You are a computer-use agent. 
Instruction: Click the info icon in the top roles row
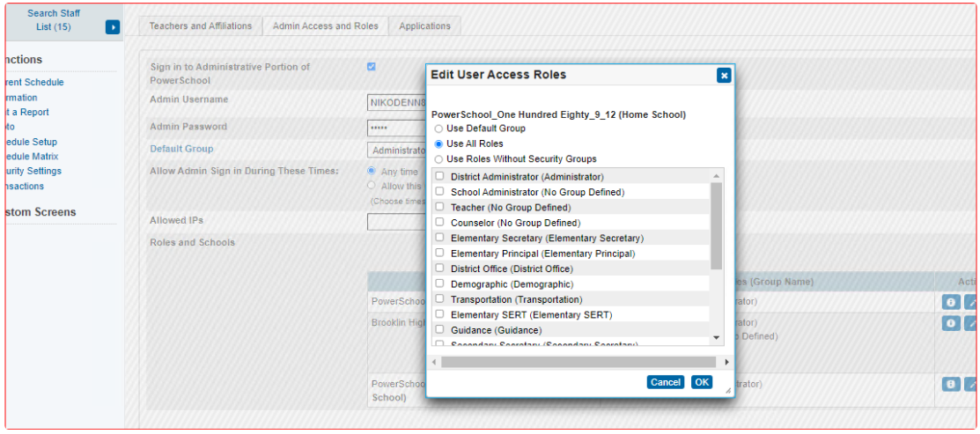point(951,302)
